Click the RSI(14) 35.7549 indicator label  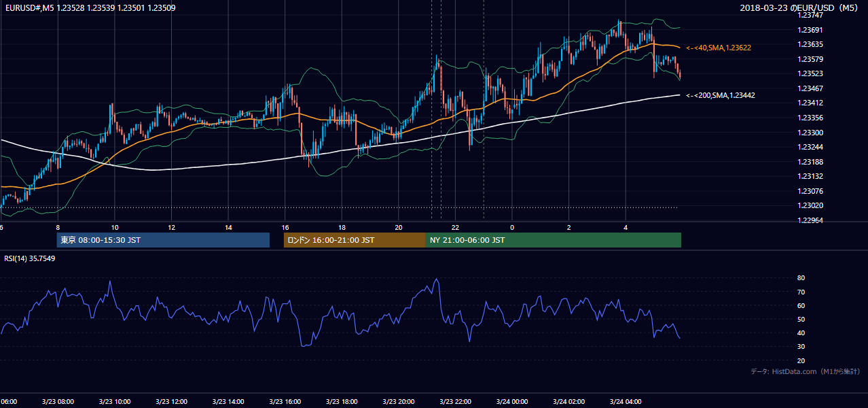click(x=30, y=258)
